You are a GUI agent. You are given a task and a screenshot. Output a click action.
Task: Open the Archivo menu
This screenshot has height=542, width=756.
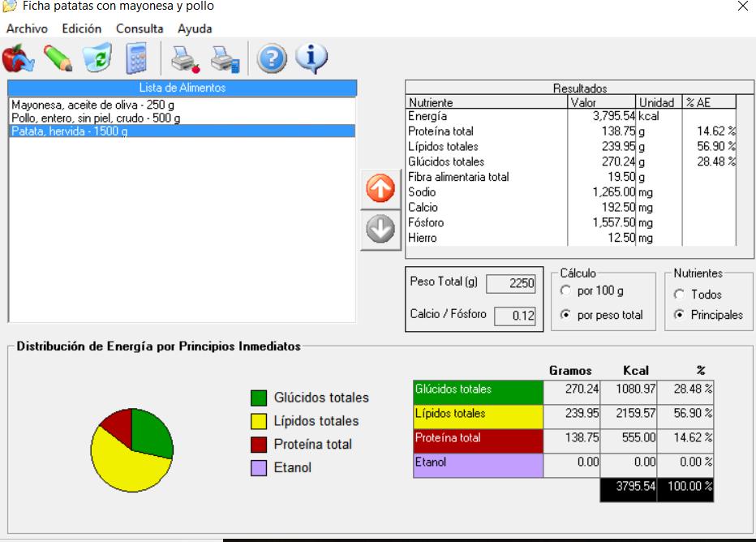[x=27, y=28]
